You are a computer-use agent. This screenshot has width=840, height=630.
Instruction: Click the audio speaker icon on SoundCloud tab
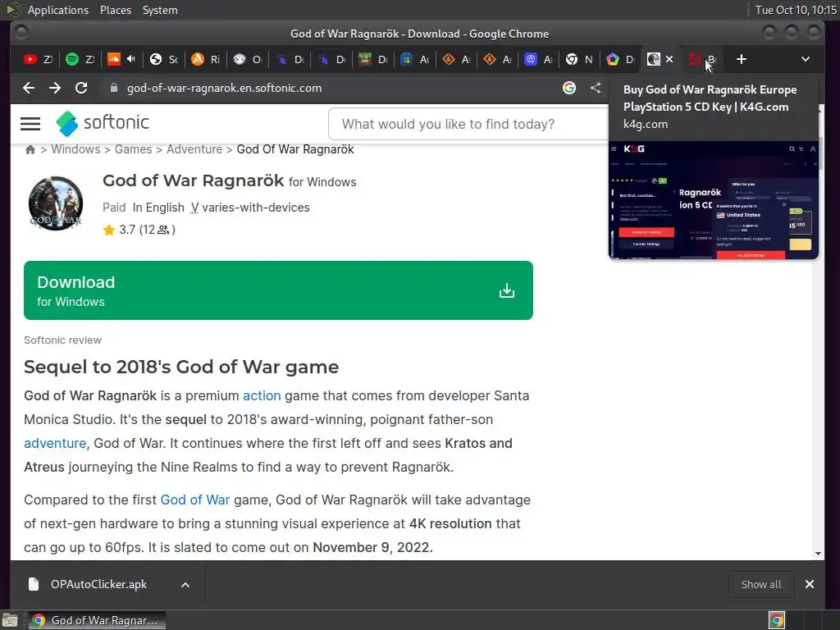pyautogui.click(x=131, y=59)
